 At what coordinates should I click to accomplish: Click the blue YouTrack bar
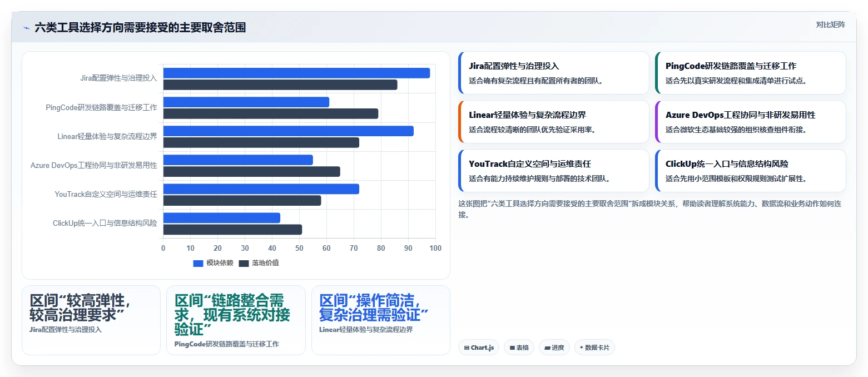[261, 188]
